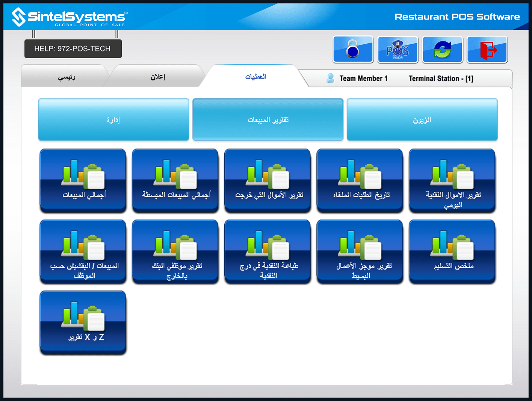
Task: Open تقرير موجز الأعمال البسيط tile
Action: pos(360,252)
